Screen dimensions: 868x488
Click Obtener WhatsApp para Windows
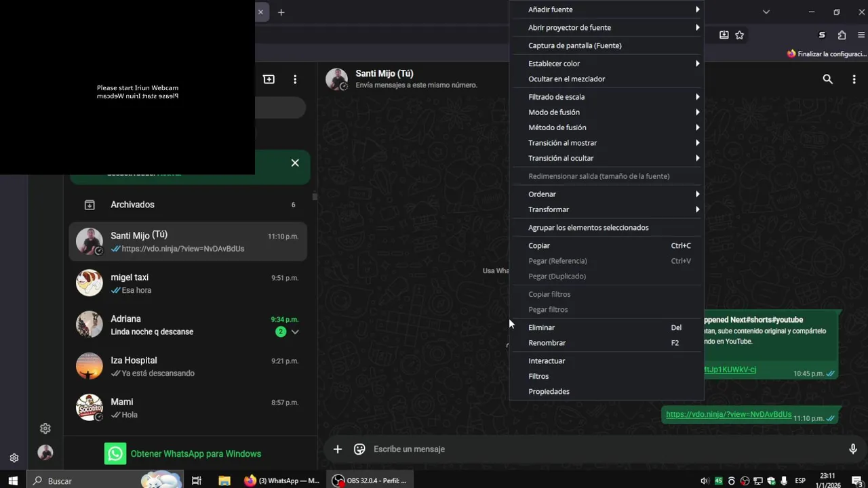[x=195, y=454]
